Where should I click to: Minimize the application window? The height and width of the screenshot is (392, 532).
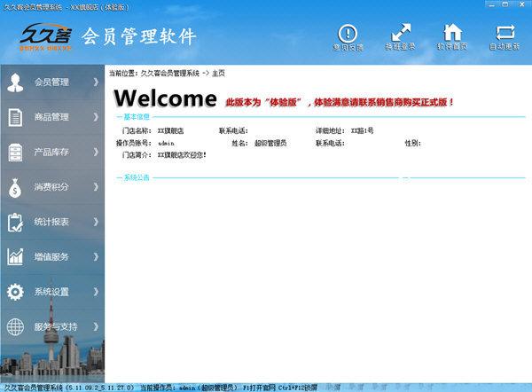click(x=491, y=4)
